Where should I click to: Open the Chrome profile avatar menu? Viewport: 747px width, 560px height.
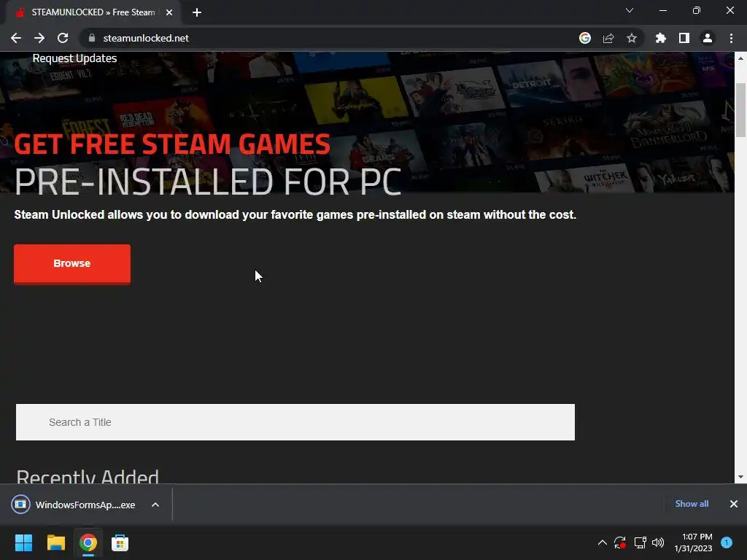pos(708,38)
